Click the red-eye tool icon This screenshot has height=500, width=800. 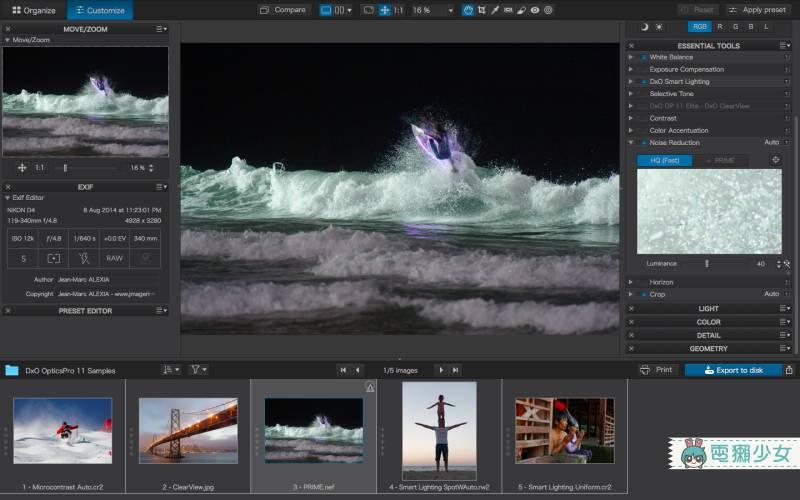pos(535,10)
